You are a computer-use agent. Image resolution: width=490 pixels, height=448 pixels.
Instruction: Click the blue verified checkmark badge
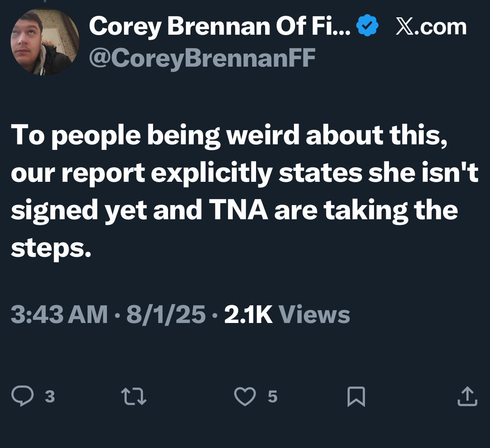367,26
